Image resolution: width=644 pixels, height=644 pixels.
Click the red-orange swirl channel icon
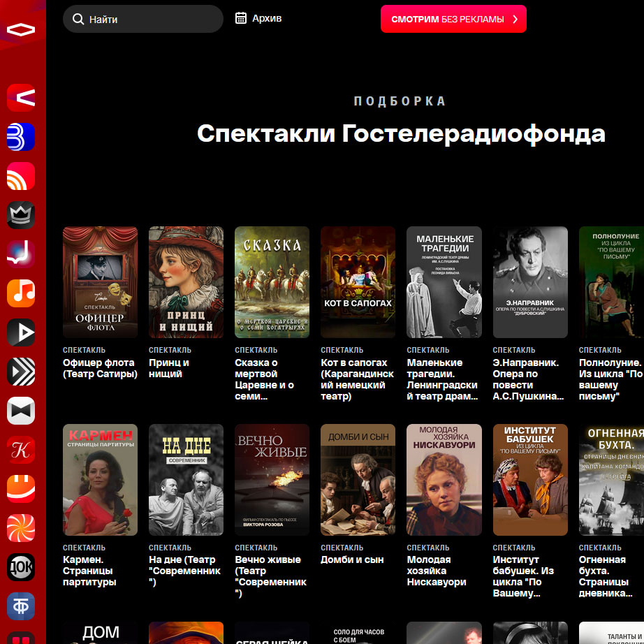(21, 528)
